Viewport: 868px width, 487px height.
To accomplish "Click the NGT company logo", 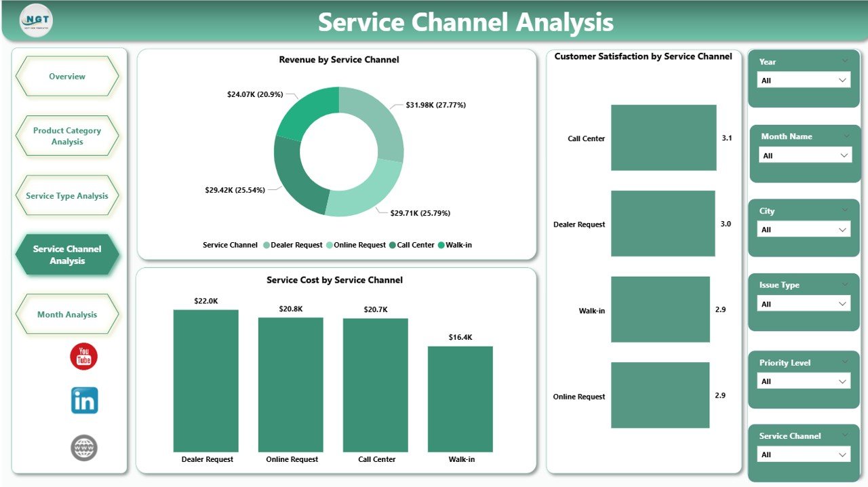I will coord(35,21).
